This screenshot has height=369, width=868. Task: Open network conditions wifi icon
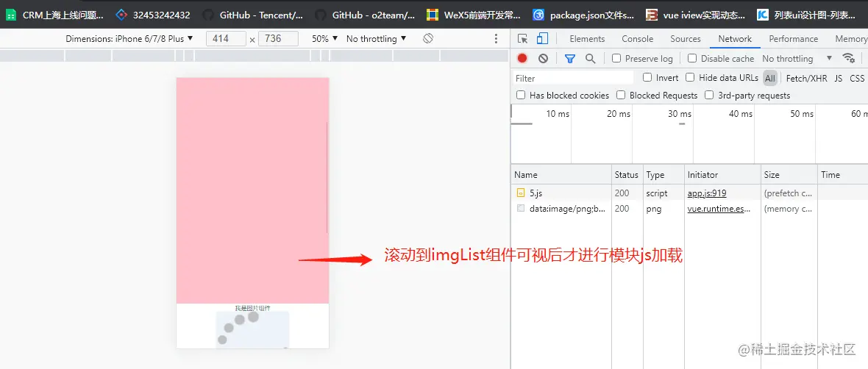point(848,58)
